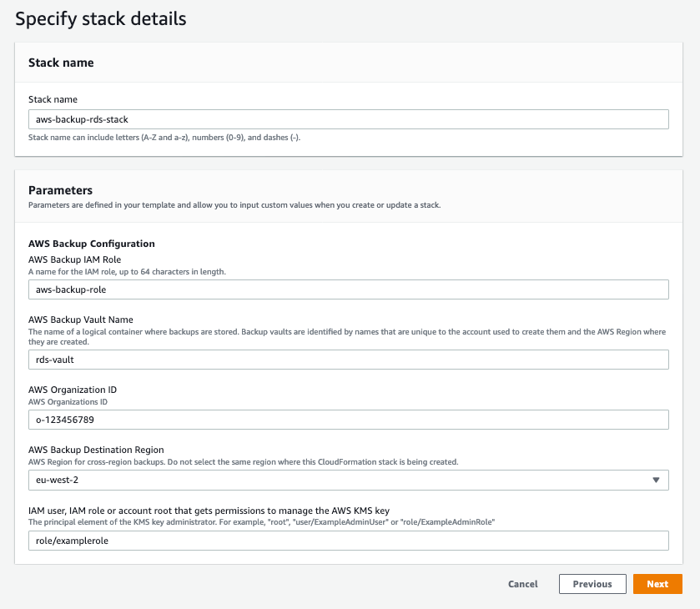The image size is (700, 609).
Task: Focus the AWS Backup IAM Role field
Action: click(348, 289)
